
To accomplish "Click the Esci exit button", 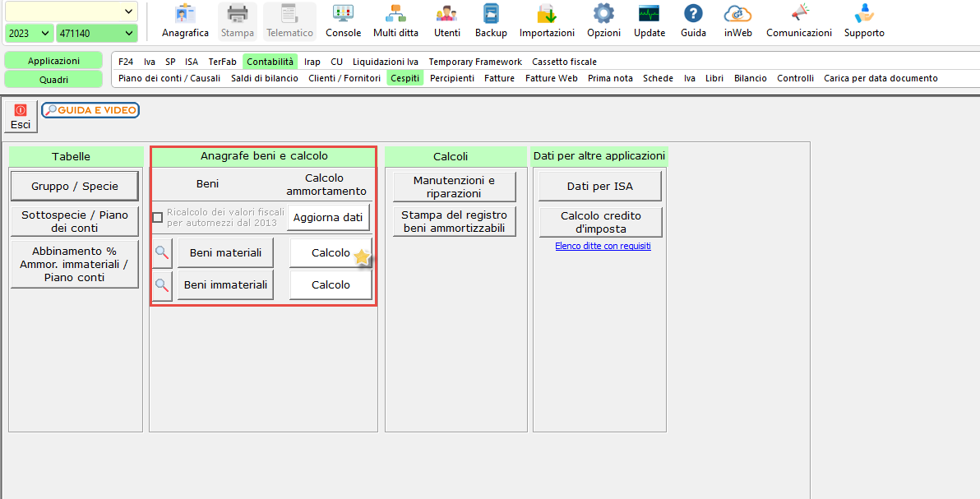I will pos(21,117).
